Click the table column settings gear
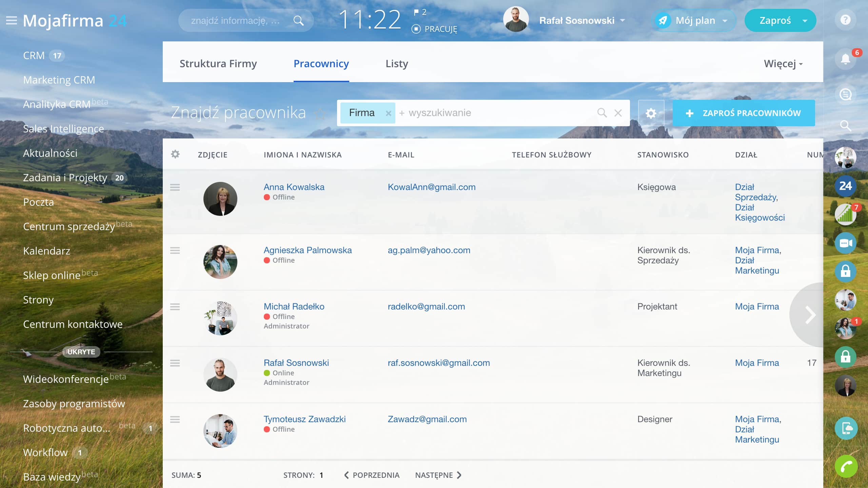This screenshot has height=488, width=868. (x=175, y=154)
